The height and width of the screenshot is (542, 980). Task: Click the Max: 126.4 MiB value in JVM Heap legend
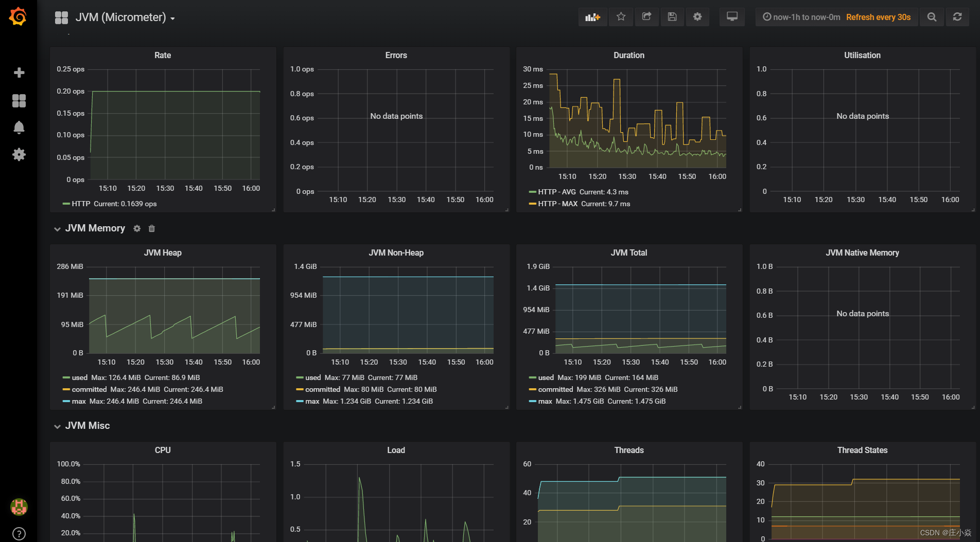point(116,377)
